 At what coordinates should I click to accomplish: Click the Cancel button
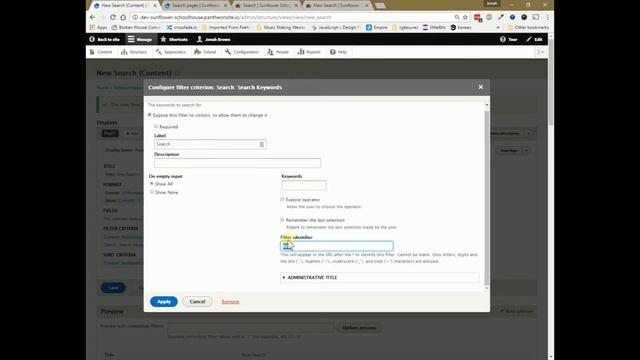(197, 302)
